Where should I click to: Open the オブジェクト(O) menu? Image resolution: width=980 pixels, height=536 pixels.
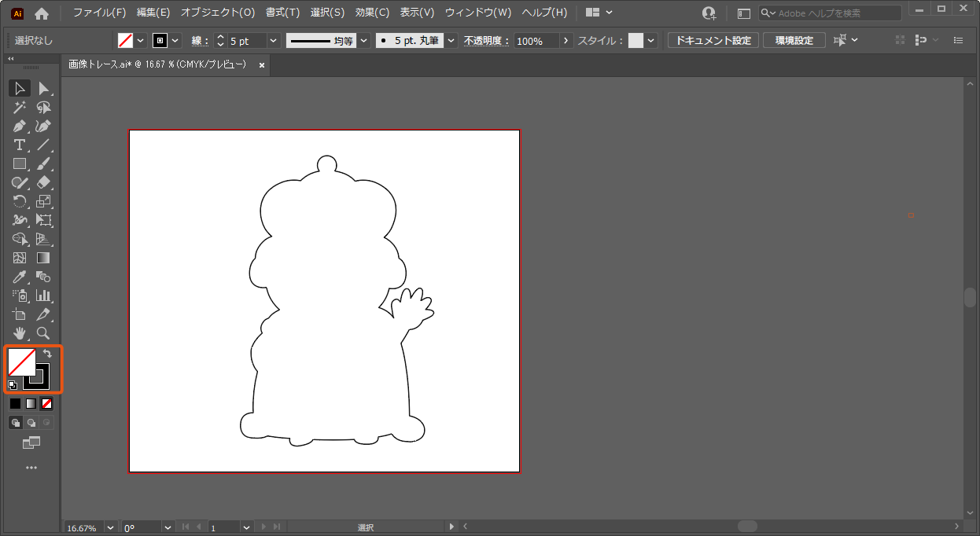coord(218,13)
